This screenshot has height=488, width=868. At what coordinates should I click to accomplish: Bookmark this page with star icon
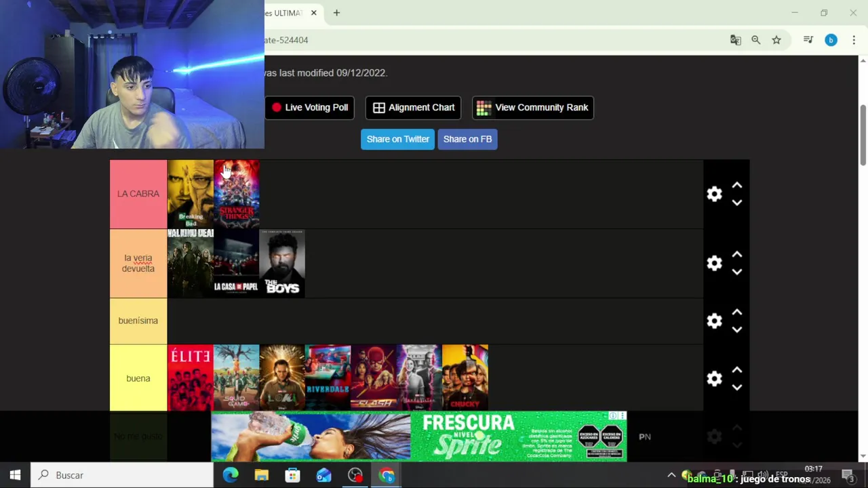[x=776, y=40]
